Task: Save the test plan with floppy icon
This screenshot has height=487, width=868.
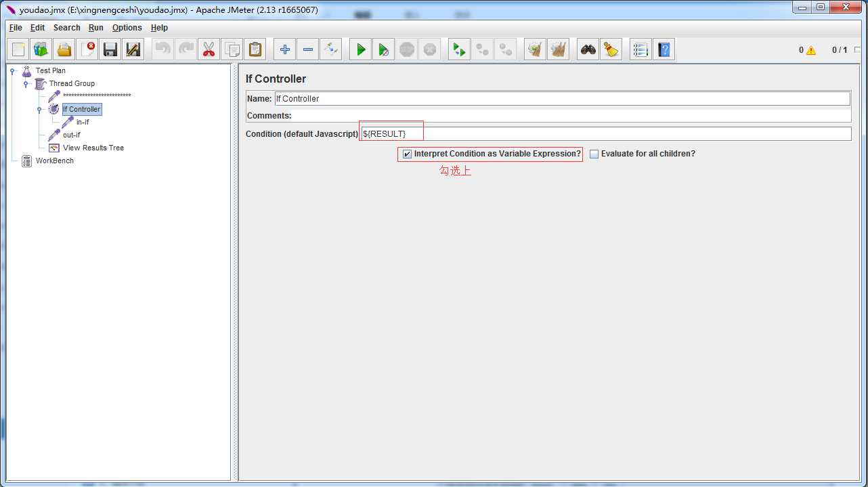Action: 110,49
